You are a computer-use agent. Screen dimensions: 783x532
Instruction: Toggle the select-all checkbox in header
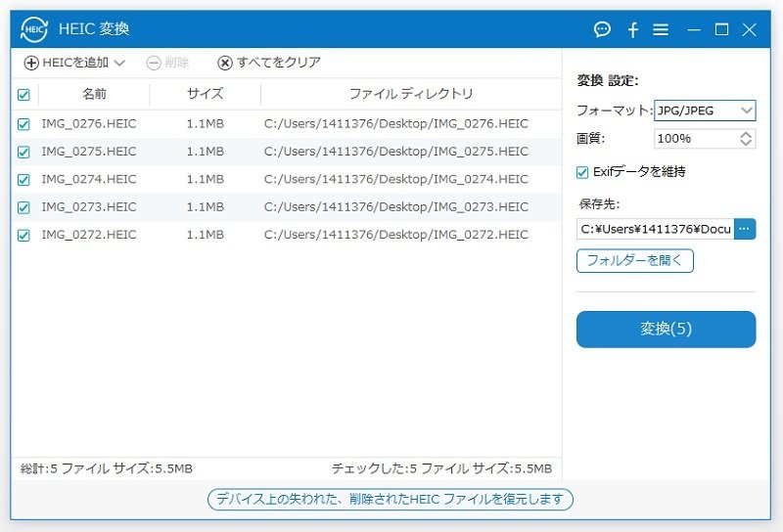tap(23, 95)
